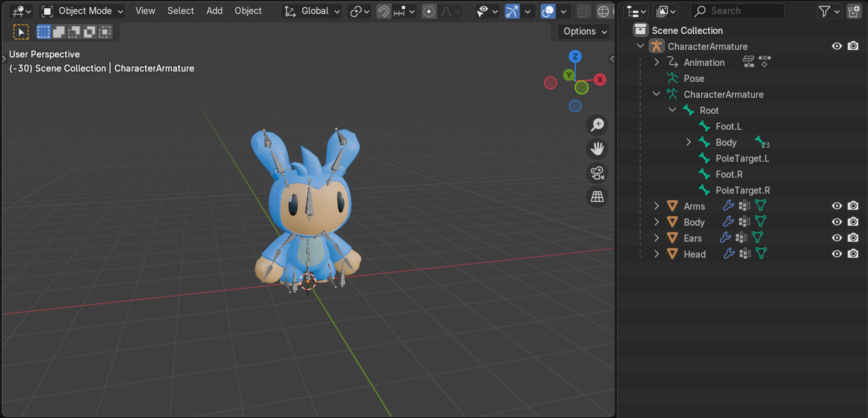Toggle show gizmos button

tap(512, 11)
